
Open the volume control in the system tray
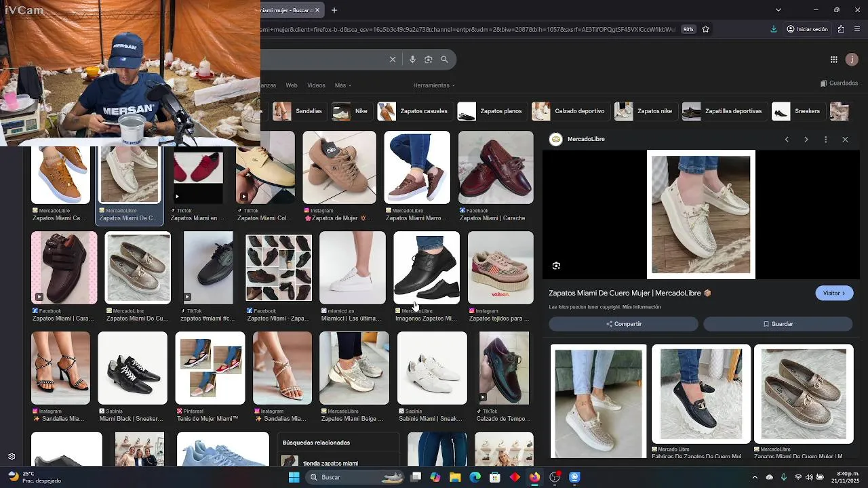tap(809, 477)
